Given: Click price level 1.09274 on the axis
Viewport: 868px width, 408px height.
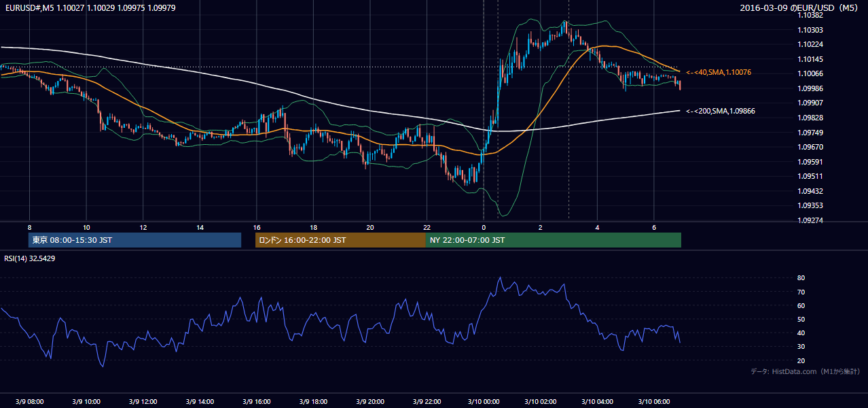Looking at the screenshot, I should (x=811, y=220).
